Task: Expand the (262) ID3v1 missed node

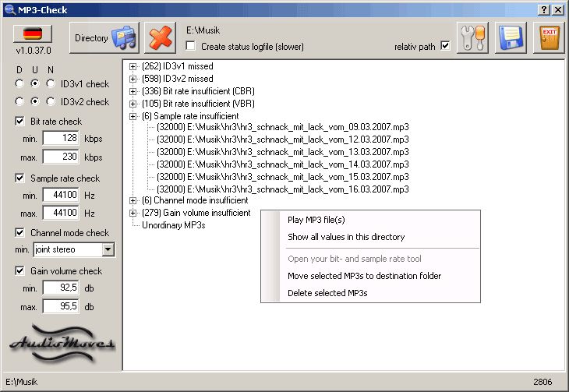Action: click(133, 66)
